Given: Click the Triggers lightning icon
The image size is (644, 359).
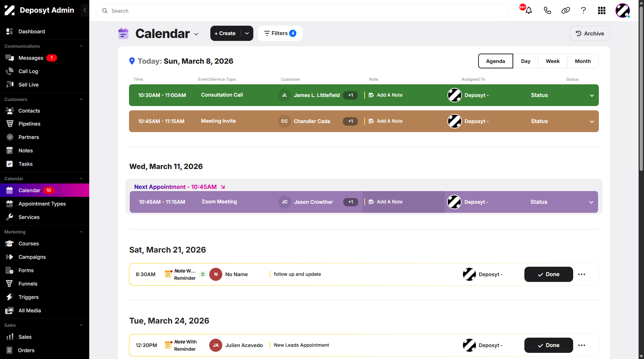Looking at the screenshot, I should 10,297.
